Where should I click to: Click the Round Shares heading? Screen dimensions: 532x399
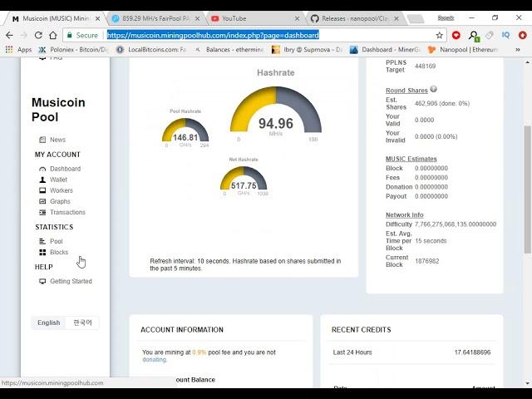406,91
